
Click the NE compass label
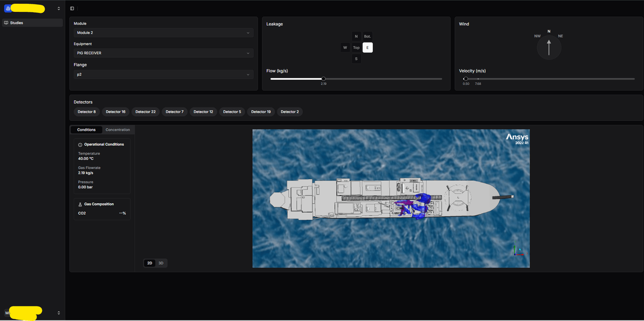coord(561,36)
